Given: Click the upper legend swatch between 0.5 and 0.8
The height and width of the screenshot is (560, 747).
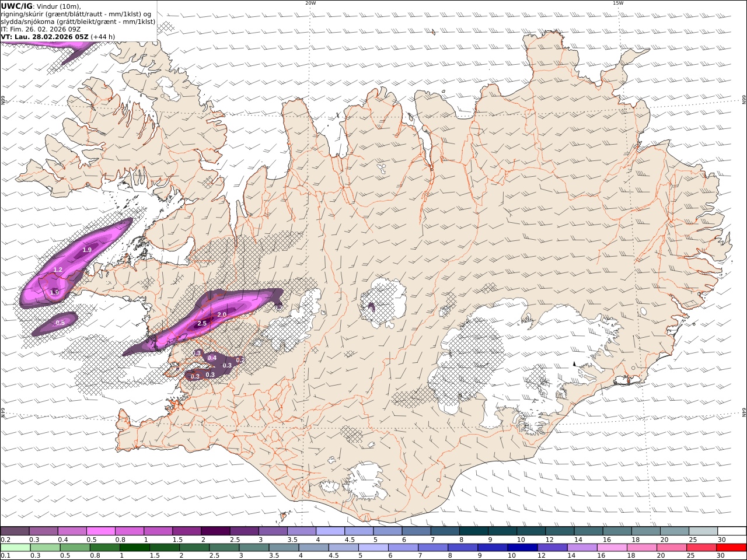Looking at the screenshot, I should 100,531.
